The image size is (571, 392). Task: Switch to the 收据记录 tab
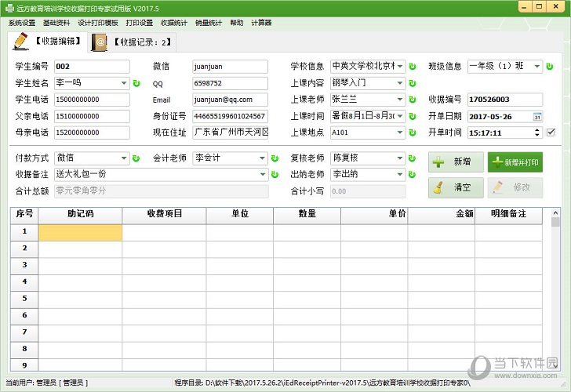133,42
